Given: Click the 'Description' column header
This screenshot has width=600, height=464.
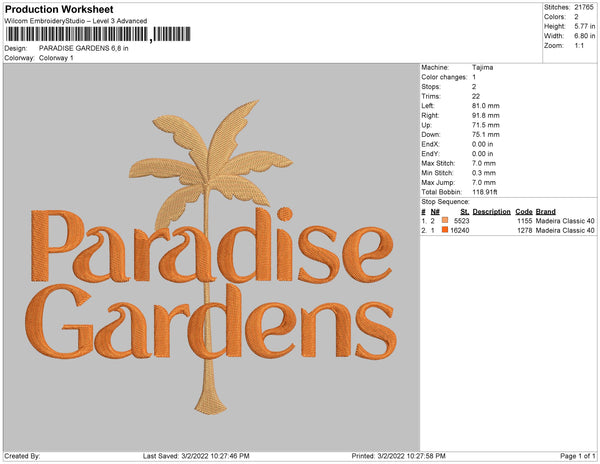Looking at the screenshot, I should (491, 212).
